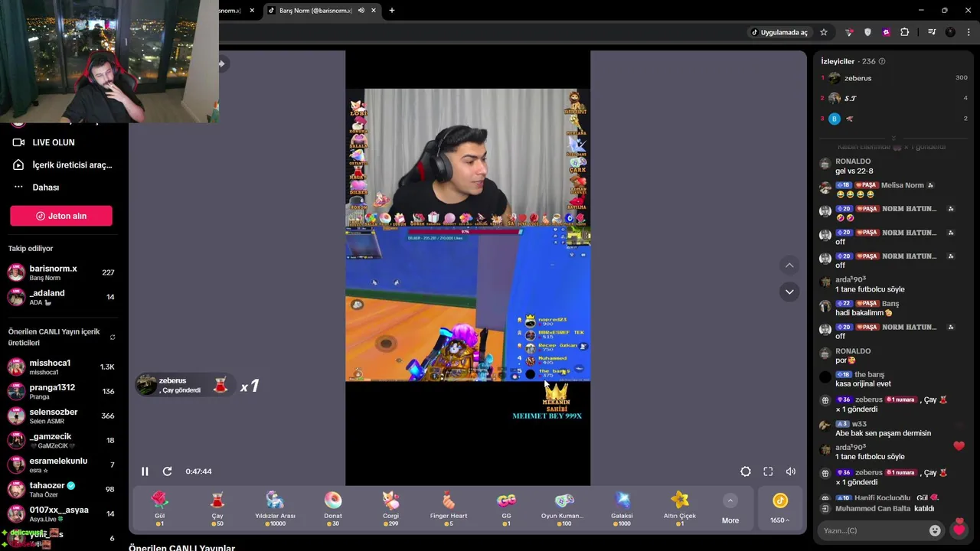Send the Yıldızlar Arası gift

275,508
